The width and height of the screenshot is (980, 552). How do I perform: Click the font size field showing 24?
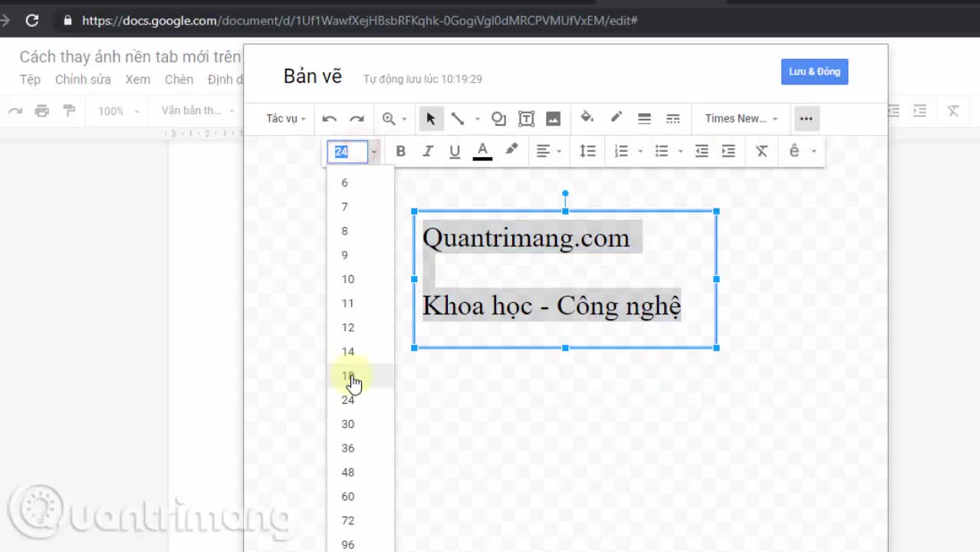(x=347, y=152)
